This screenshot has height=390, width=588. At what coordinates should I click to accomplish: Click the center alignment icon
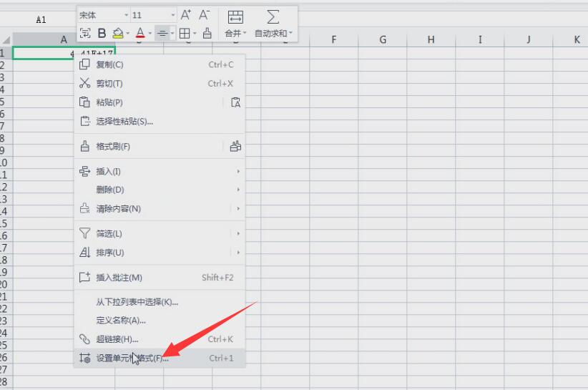tap(162, 33)
